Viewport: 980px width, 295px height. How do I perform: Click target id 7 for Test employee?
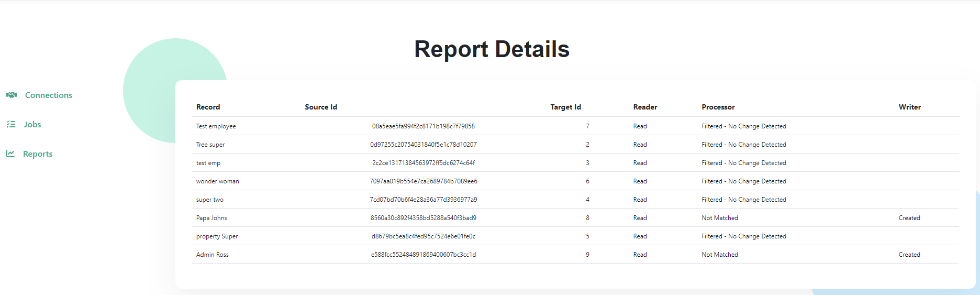[x=587, y=126]
